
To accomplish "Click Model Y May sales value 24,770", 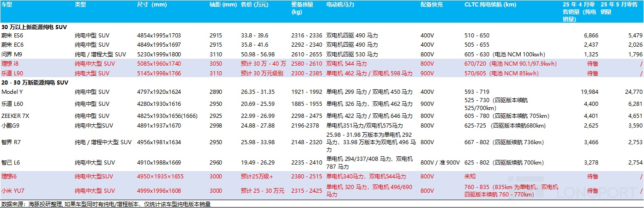I will coord(631,92).
